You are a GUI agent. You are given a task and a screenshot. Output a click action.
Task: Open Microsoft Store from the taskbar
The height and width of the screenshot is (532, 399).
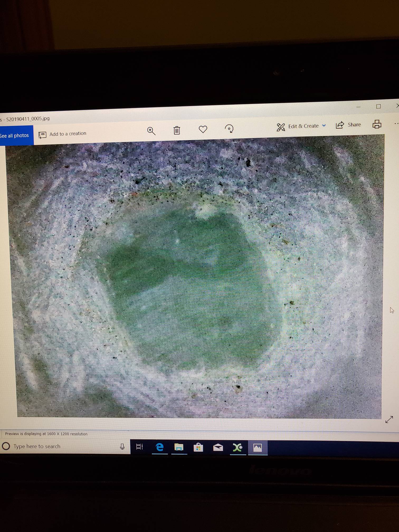tap(198, 448)
